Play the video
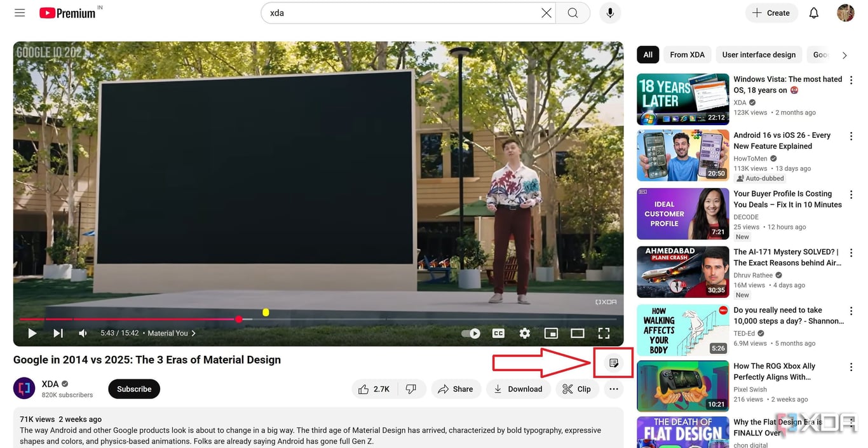 32,333
